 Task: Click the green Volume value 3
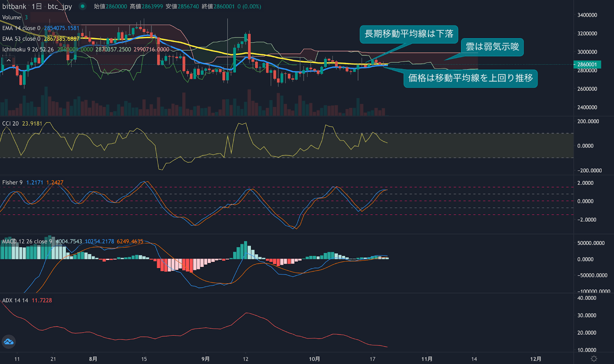point(25,17)
